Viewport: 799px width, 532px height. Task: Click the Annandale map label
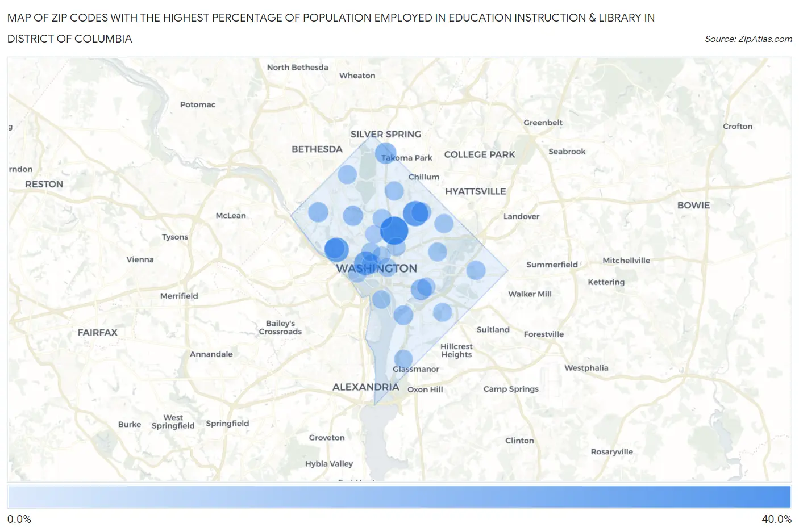click(211, 354)
